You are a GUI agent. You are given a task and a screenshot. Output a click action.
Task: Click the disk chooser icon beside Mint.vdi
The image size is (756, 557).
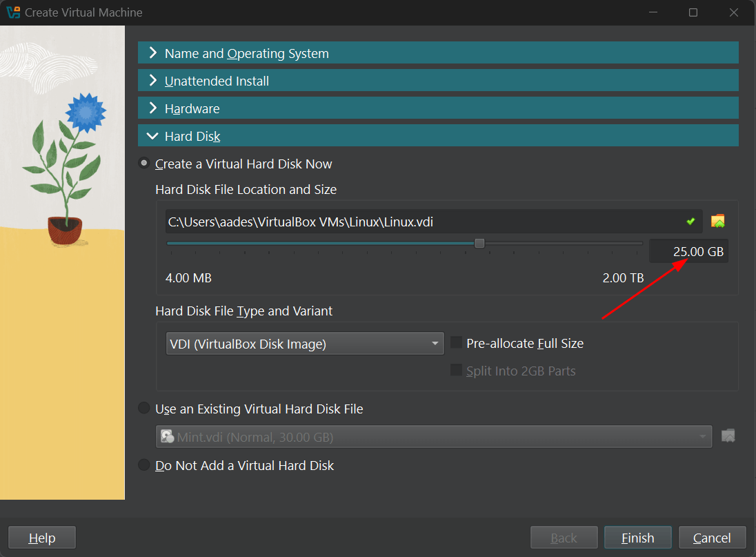(x=728, y=436)
